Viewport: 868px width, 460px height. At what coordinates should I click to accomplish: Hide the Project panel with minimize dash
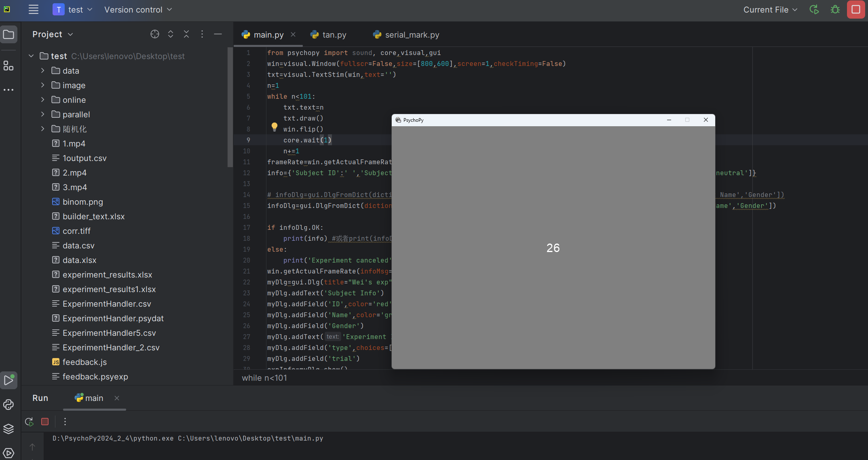(218, 34)
